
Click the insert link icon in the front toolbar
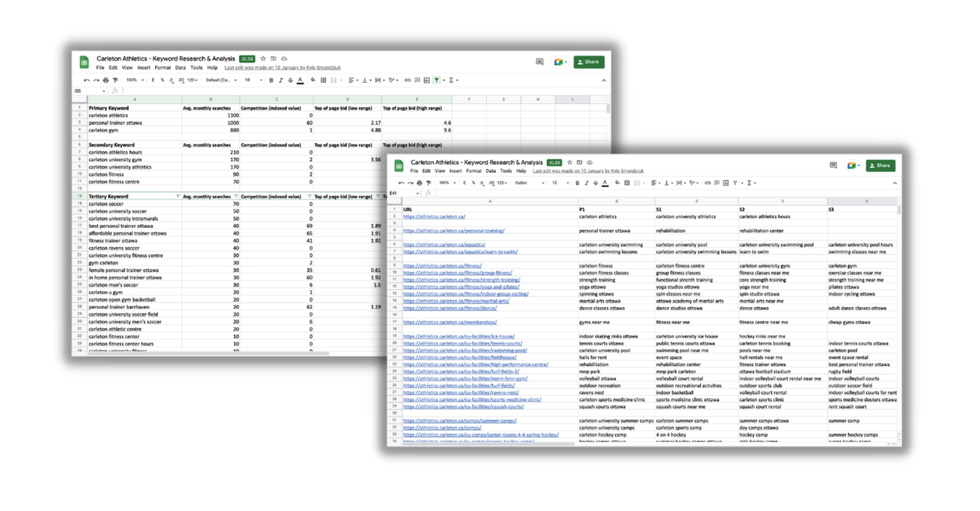[707, 183]
